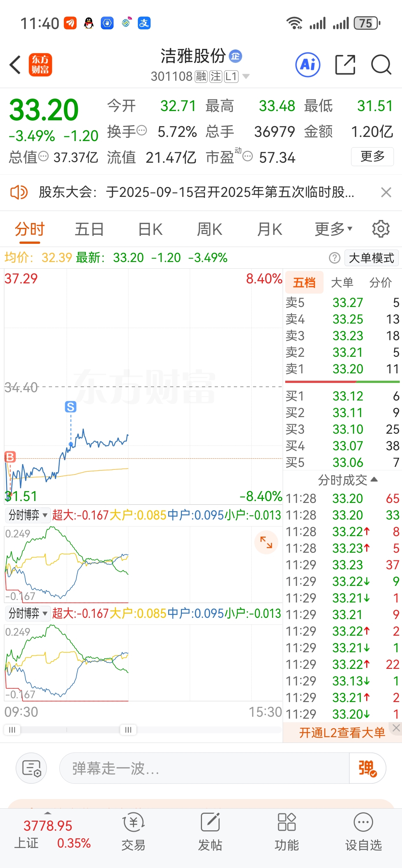
Task: Tap 开通L2查看大单 link
Action: click(x=342, y=732)
